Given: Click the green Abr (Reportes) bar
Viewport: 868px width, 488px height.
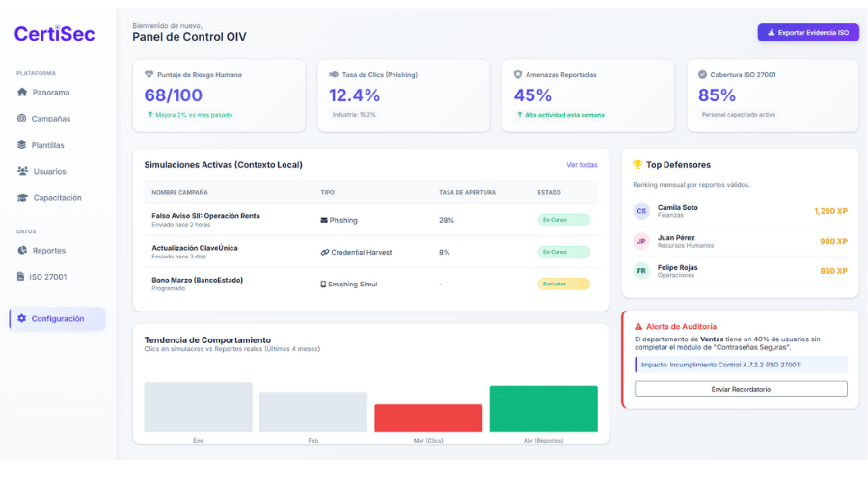Looking at the screenshot, I should click(x=543, y=409).
